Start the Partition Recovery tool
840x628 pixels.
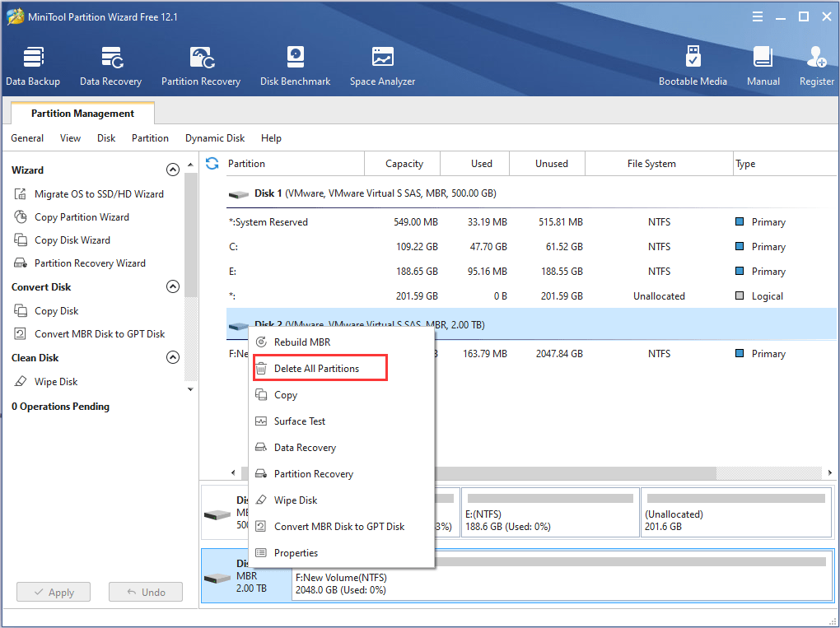click(x=201, y=65)
